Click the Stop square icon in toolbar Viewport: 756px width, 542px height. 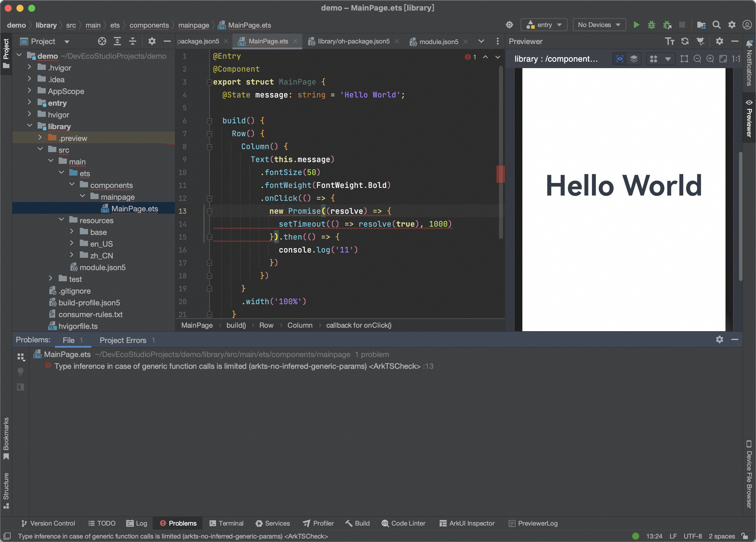(x=682, y=25)
